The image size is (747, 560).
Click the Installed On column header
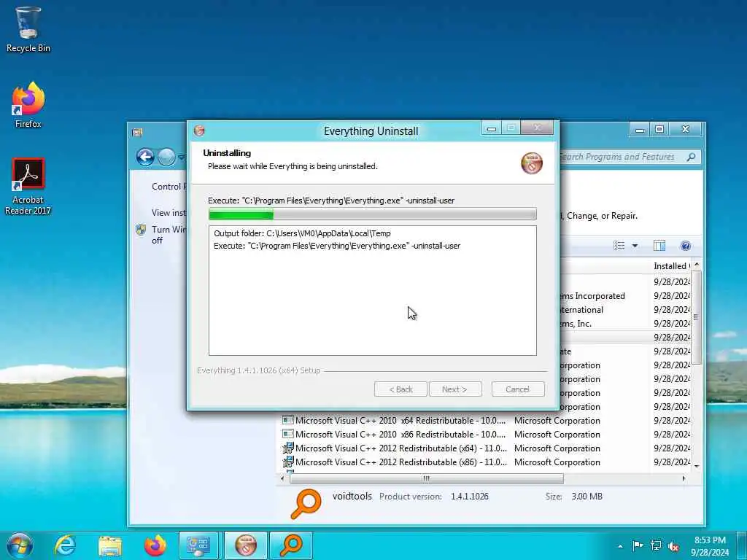pyautogui.click(x=672, y=266)
